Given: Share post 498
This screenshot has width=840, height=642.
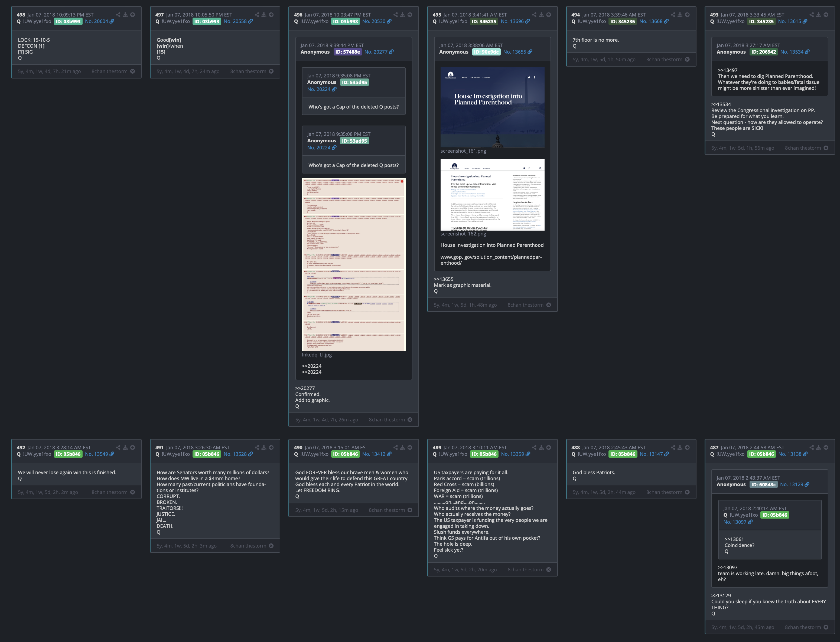Looking at the screenshot, I should [x=118, y=15].
